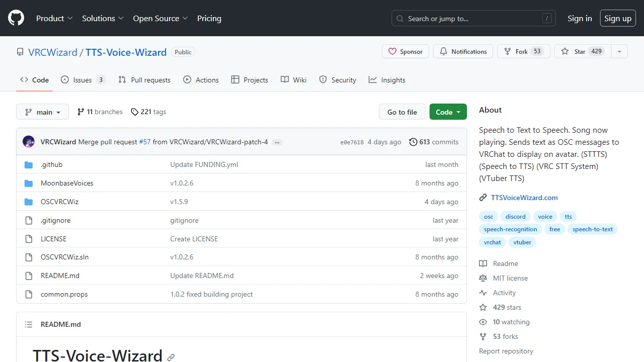The image size is (644, 362).
Task: Fork the repository
Action: 524,51
